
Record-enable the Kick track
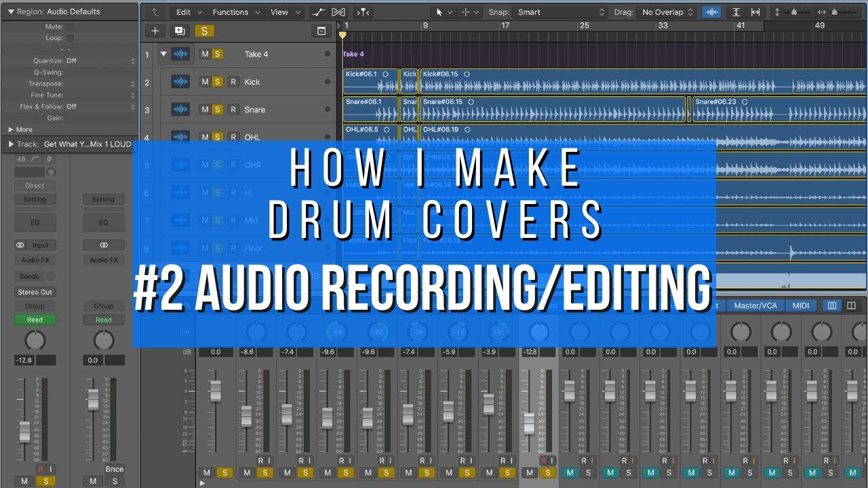point(233,82)
